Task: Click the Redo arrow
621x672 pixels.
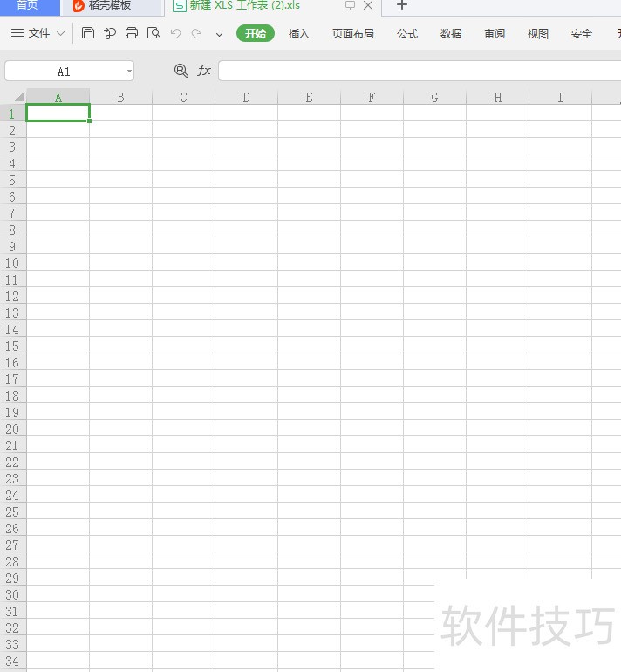Action: point(196,33)
